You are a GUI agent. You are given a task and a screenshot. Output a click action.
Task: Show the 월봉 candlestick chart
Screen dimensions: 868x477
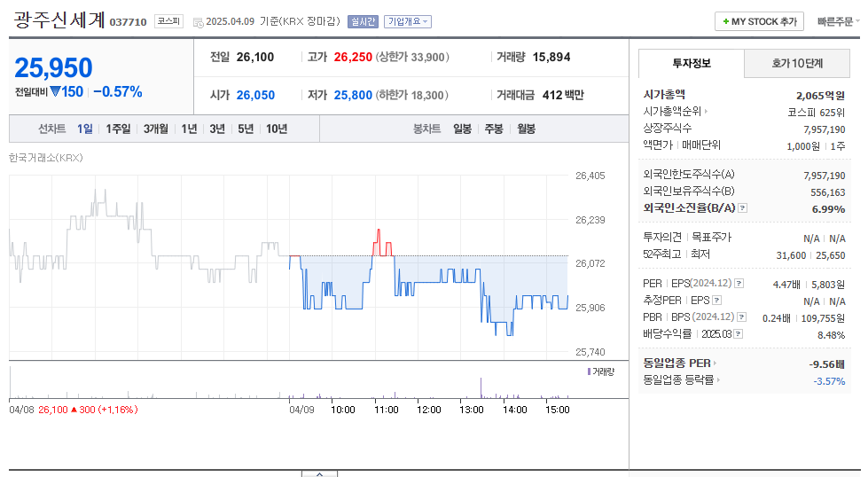point(526,129)
